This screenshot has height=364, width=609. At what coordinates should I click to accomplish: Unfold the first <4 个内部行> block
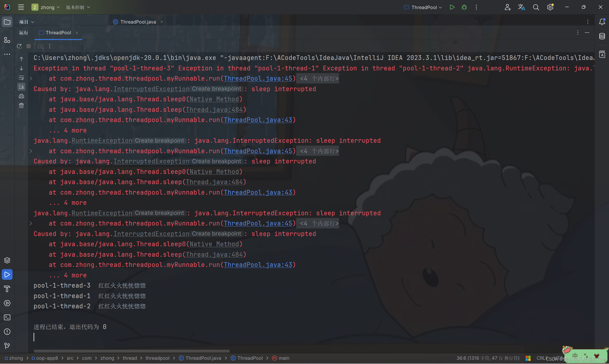pyautogui.click(x=318, y=79)
